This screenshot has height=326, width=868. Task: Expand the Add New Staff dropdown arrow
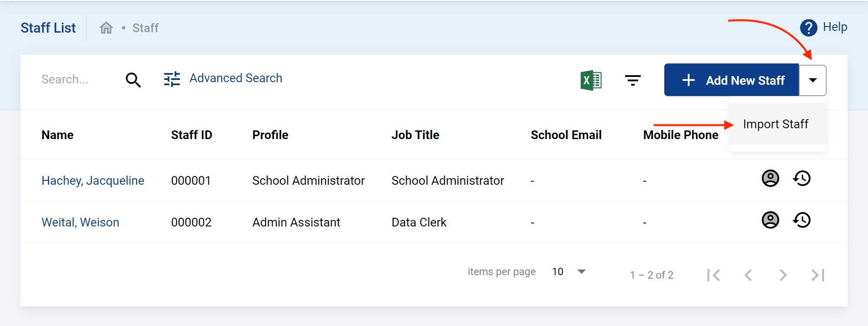tap(812, 80)
